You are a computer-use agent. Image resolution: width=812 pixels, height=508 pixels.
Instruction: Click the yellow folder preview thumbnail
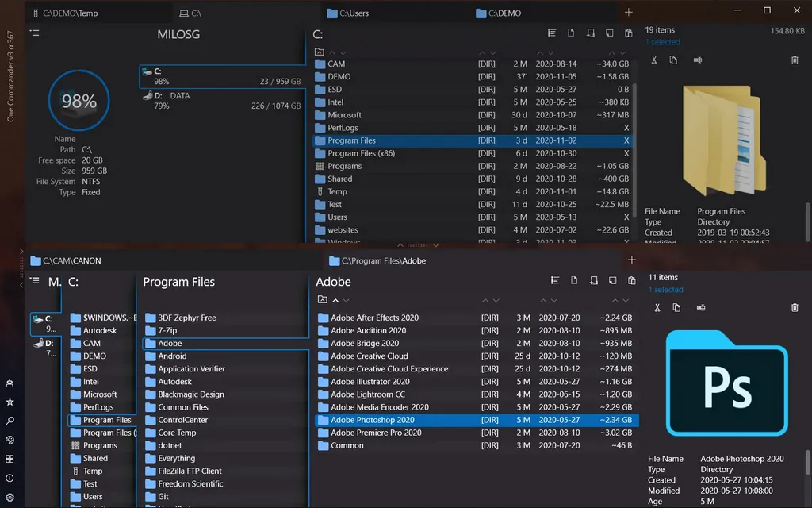pos(725,140)
